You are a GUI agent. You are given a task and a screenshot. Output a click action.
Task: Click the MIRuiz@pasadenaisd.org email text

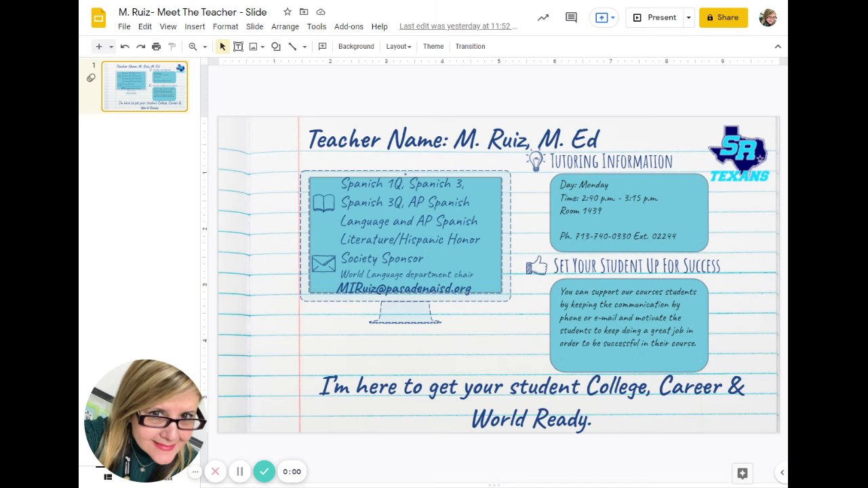[403, 289]
